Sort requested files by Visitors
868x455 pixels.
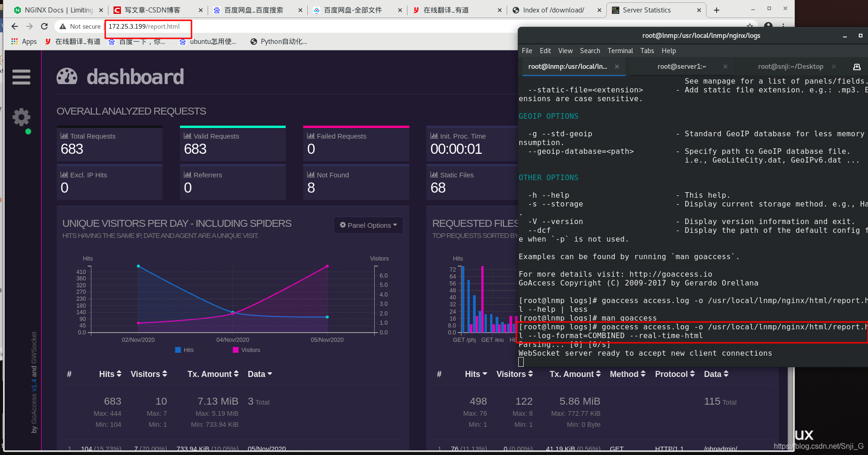515,374
